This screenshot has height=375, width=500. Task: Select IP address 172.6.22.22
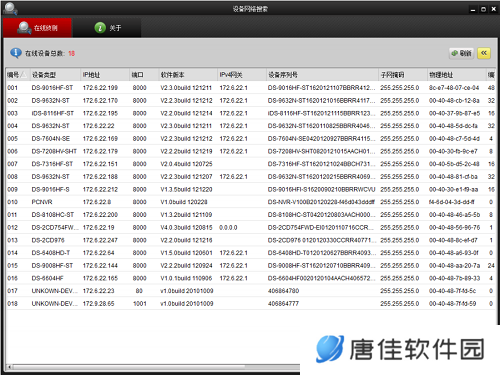98,126
